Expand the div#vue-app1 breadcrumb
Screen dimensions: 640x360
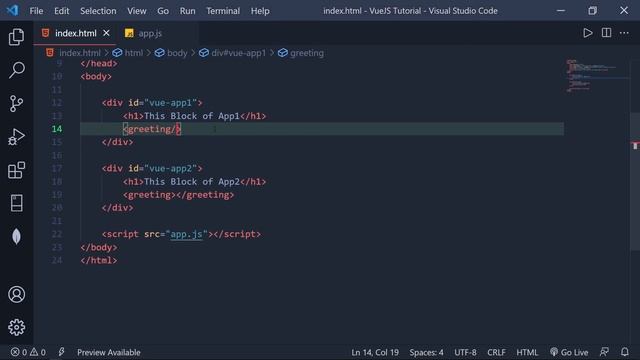[x=238, y=53]
